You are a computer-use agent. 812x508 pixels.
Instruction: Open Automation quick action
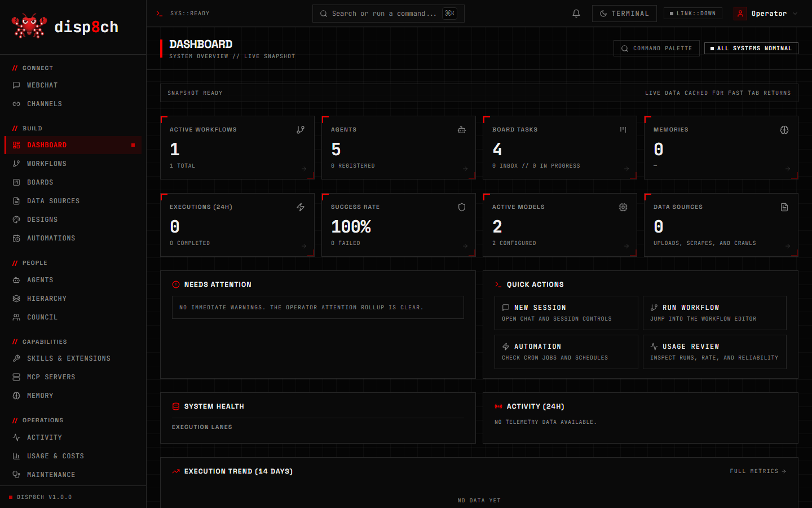566,352
